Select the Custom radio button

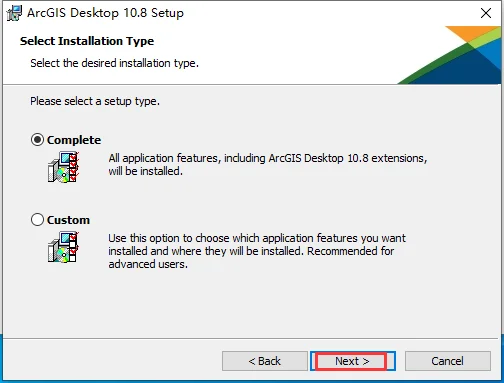tap(37, 220)
